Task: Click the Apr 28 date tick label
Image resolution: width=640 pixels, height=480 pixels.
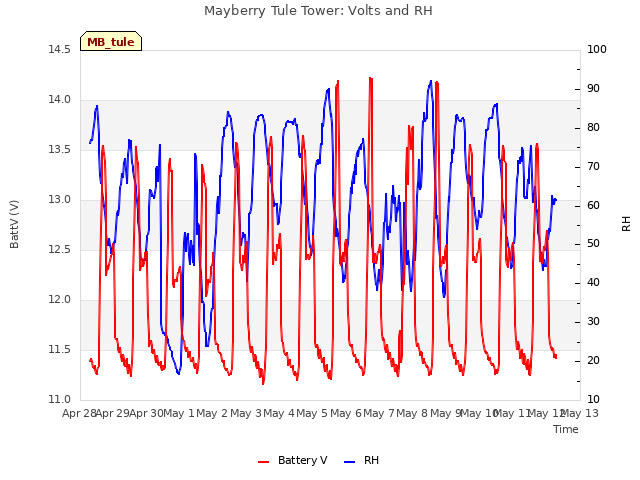Action: coord(79,414)
